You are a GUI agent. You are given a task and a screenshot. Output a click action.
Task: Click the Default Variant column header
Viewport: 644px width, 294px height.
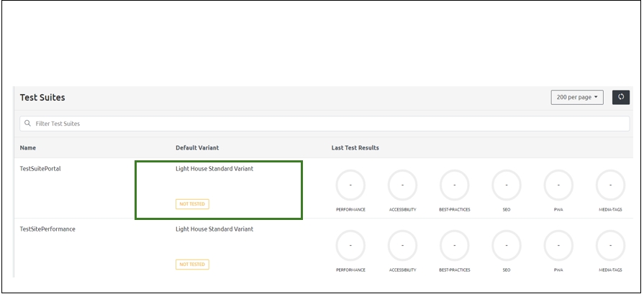[197, 148]
